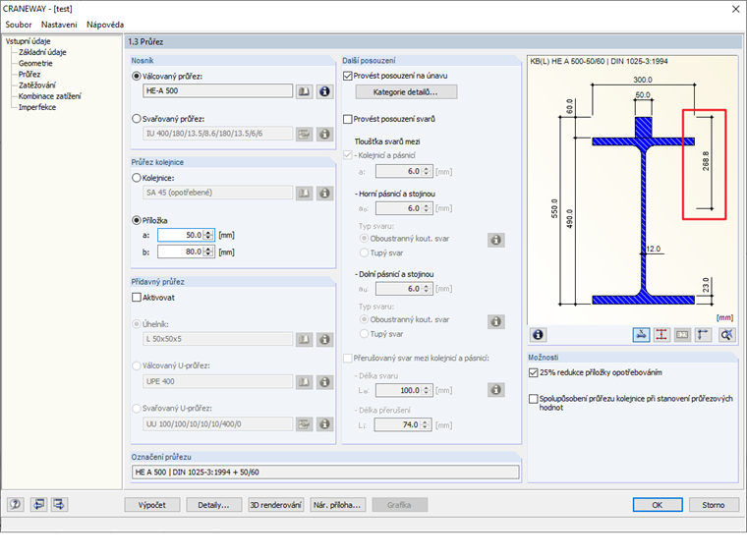Click Označení průřezu text field
This screenshot has width=747, height=560.
325,472
